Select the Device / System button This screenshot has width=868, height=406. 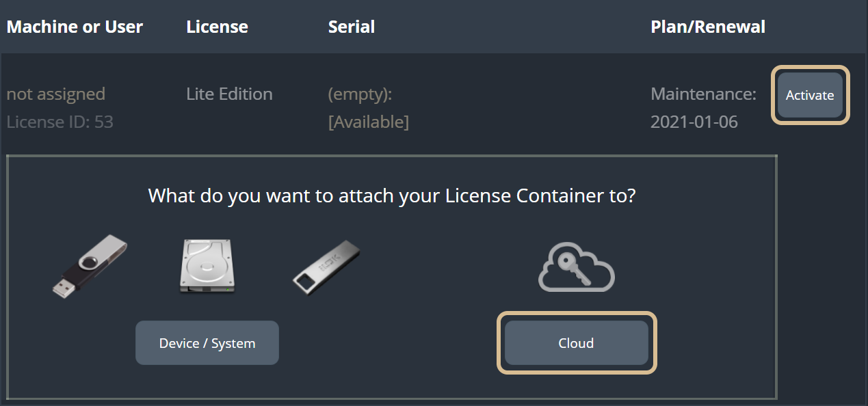207,342
